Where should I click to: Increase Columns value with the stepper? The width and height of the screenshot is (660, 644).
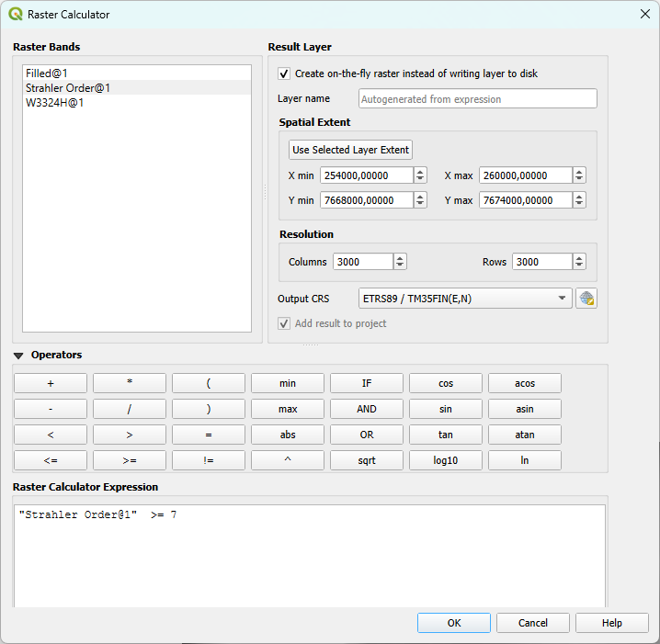[400, 258]
